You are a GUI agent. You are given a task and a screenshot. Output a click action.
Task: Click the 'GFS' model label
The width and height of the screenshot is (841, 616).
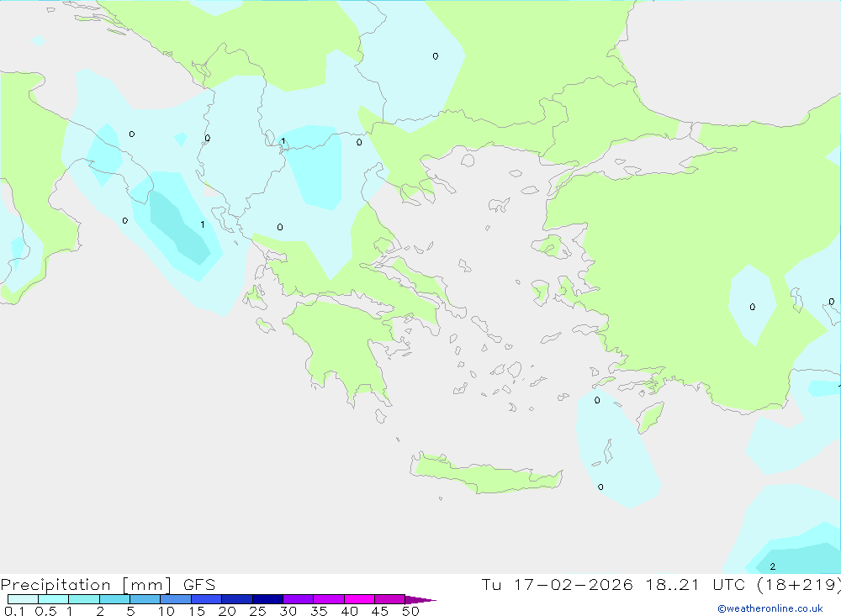point(199,584)
